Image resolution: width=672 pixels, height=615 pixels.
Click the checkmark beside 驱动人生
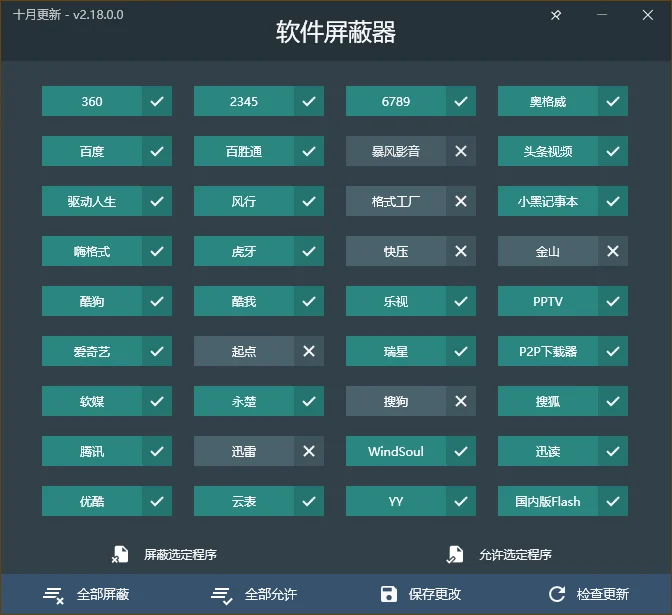click(x=157, y=201)
